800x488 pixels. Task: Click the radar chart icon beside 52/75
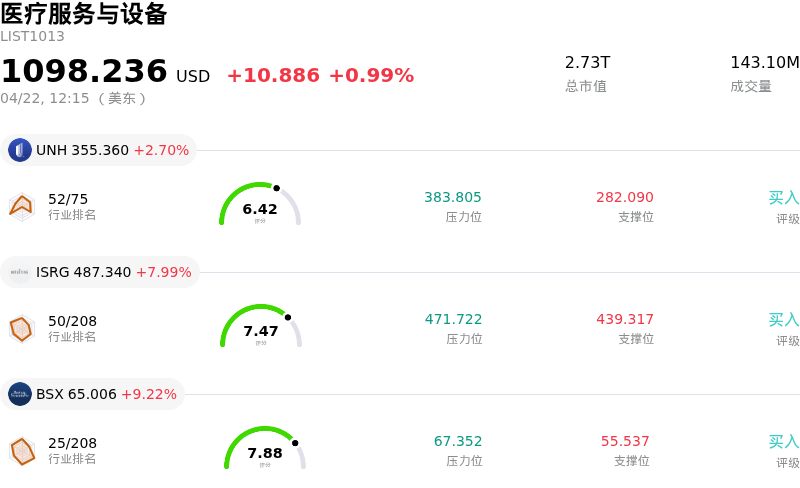[21, 206]
